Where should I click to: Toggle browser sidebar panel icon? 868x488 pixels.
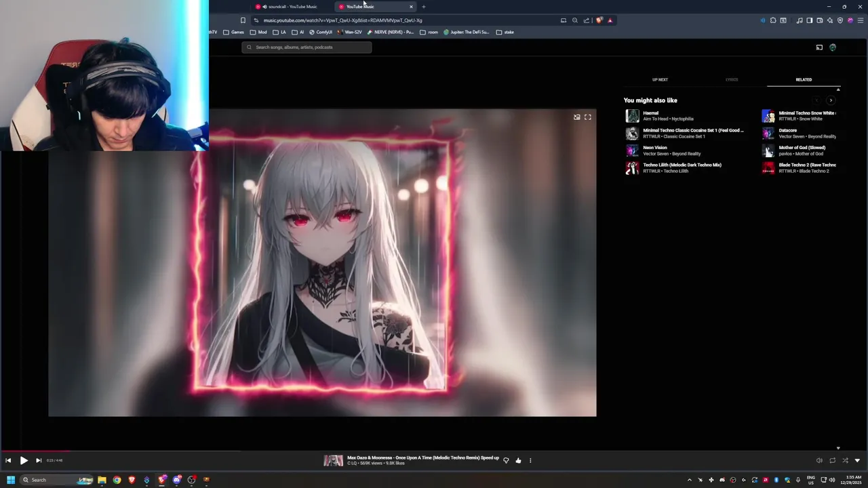pos(809,20)
